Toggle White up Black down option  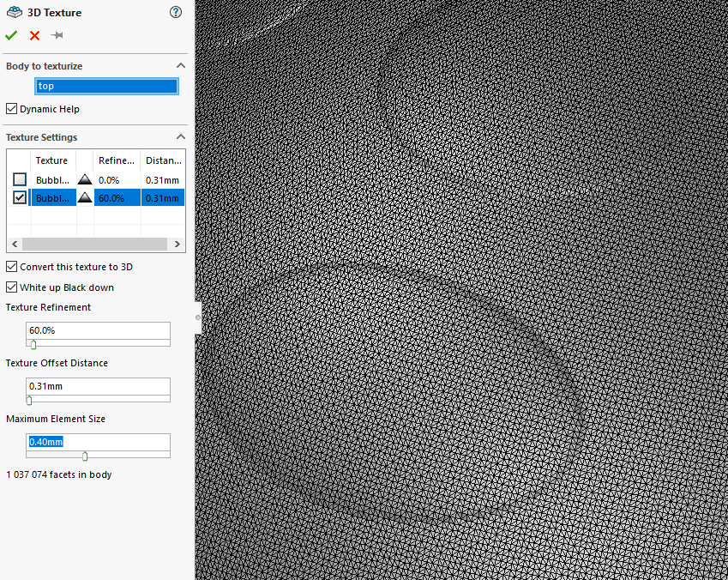(11, 287)
